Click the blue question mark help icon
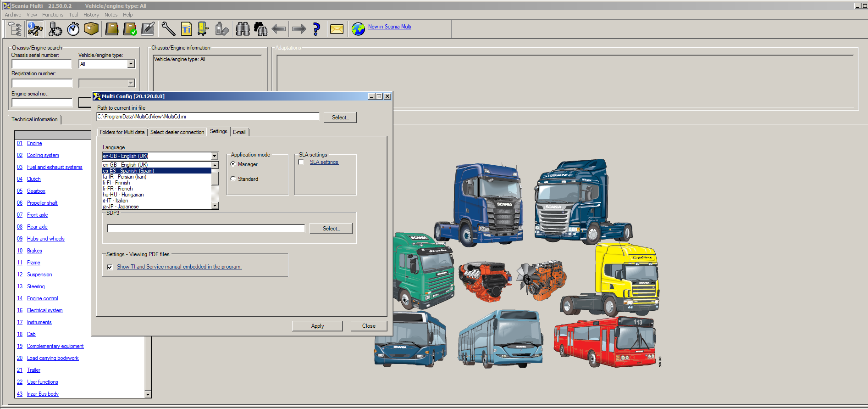This screenshot has height=409, width=868. pyautogui.click(x=316, y=29)
